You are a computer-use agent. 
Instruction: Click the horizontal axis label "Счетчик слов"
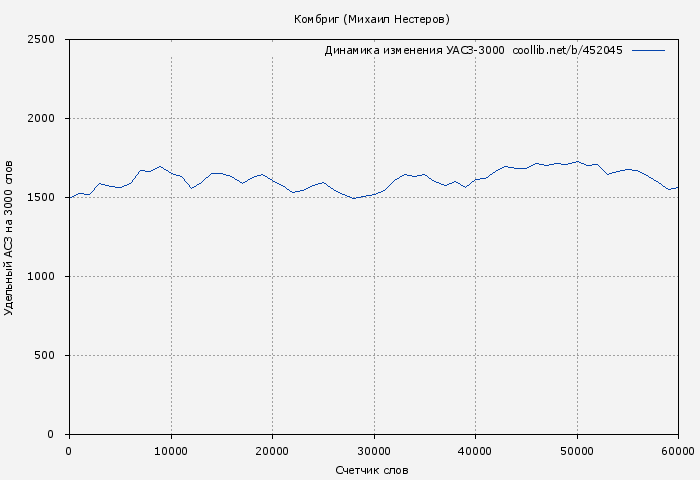point(372,470)
